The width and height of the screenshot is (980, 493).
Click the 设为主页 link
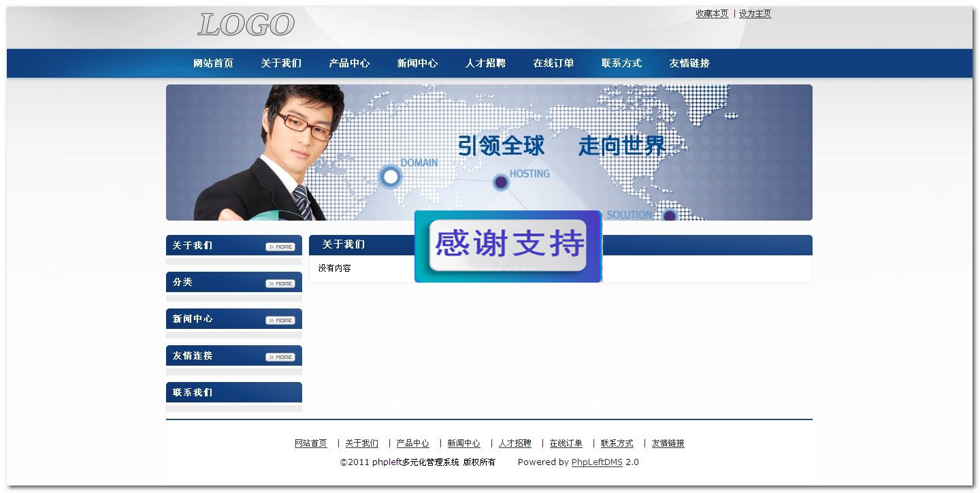(x=755, y=14)
